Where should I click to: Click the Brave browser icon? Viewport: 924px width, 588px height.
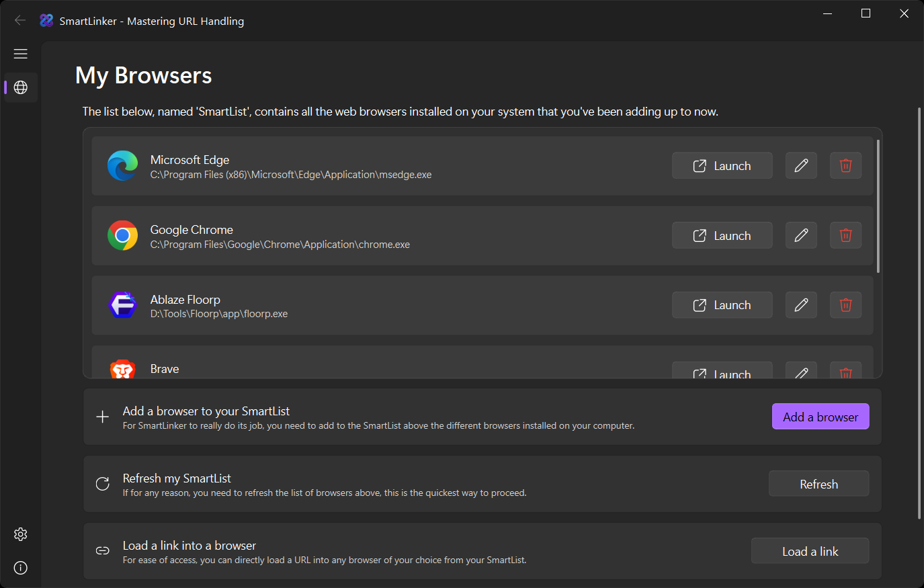(x=122, y=369)
